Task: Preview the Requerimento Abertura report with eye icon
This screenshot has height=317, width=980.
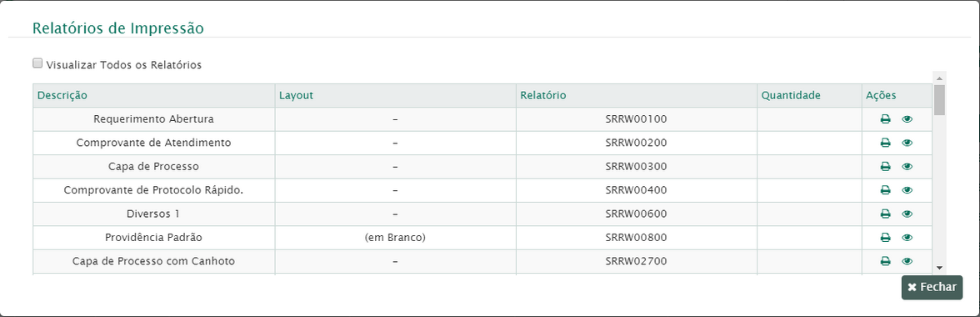Action: [907, 118]
